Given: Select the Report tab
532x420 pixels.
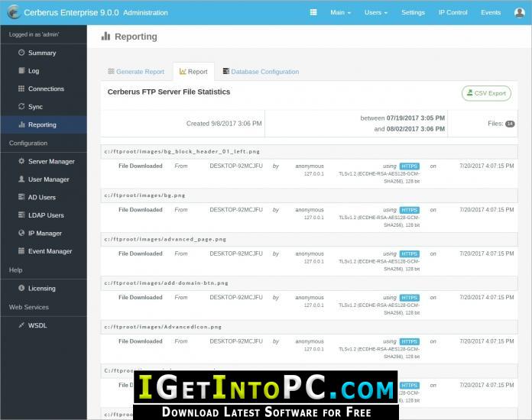Looking at the screenshot, I should click(x=193, y=72).
